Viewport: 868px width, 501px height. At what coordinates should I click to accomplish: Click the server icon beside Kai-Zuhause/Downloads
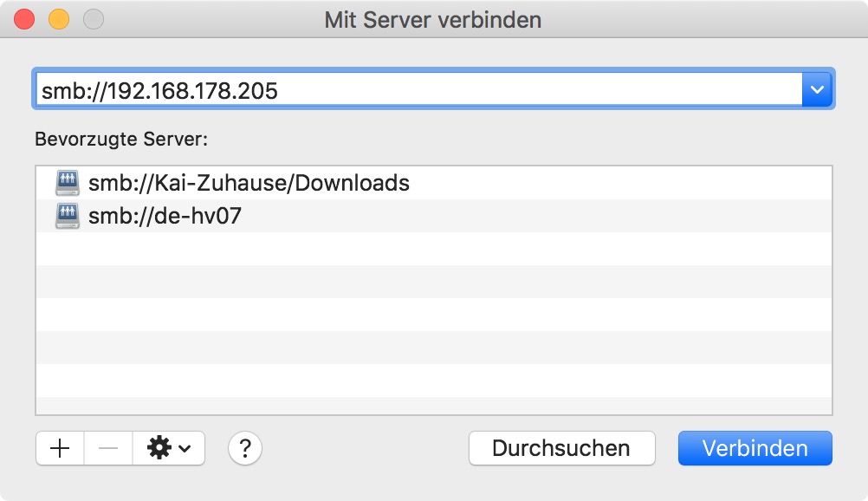(x=68, y=183)
